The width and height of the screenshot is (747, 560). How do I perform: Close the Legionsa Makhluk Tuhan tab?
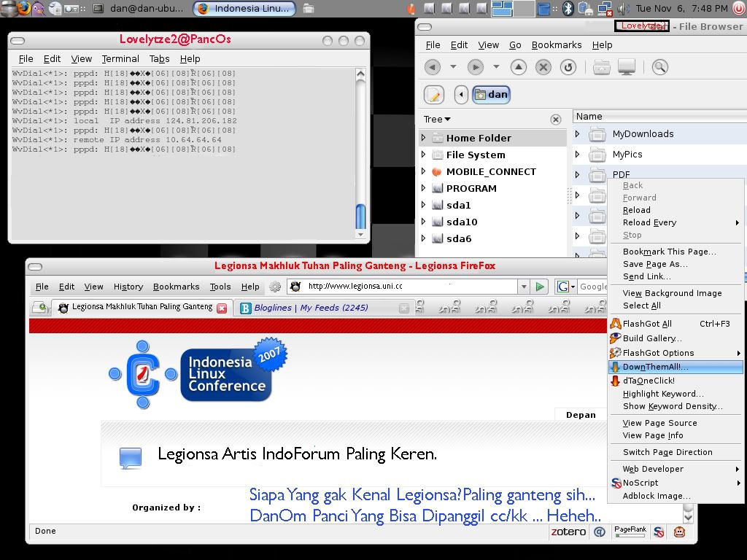(x=222, y=308)
